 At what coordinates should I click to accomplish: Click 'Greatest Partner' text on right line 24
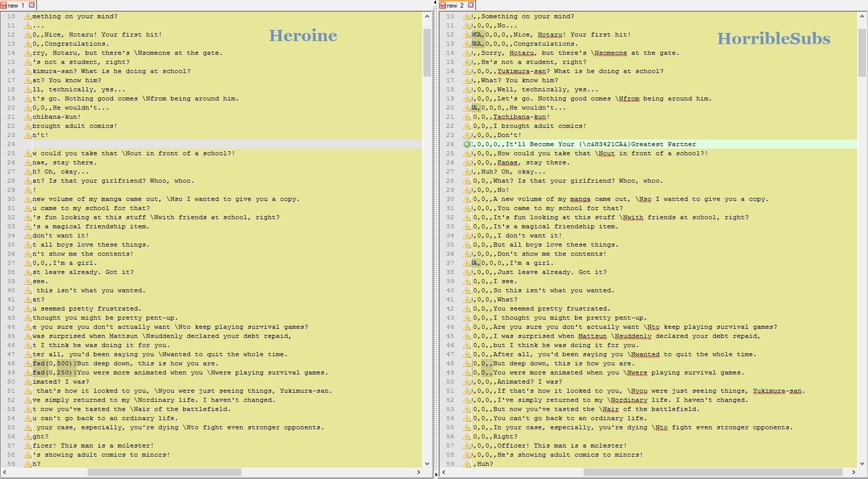click(x=664, y=145)
